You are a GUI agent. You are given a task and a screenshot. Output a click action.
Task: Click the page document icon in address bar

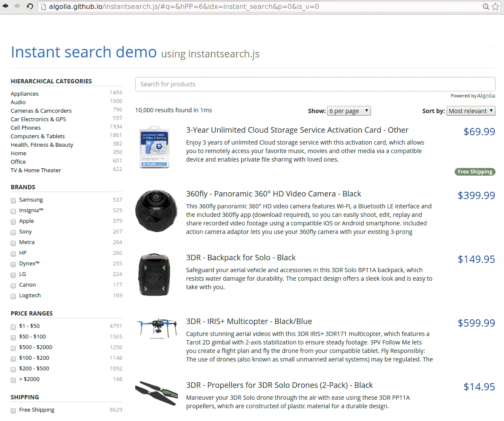click(x=44, y=6)
